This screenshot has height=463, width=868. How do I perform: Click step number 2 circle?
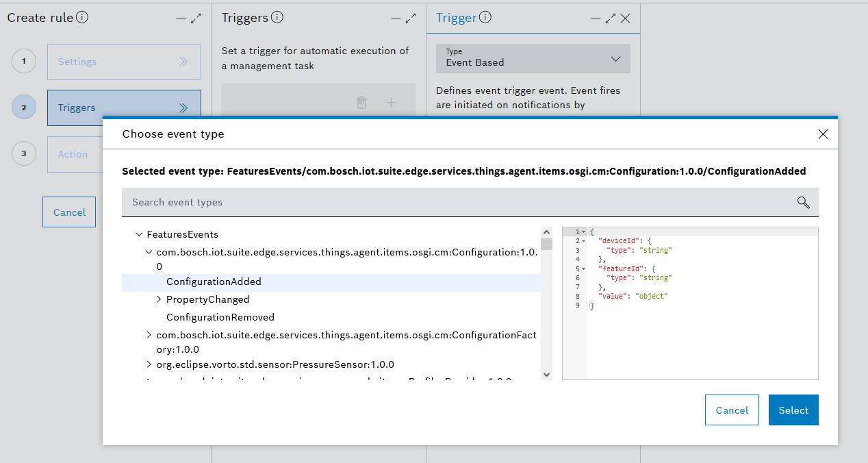click(x=24, y=108)
